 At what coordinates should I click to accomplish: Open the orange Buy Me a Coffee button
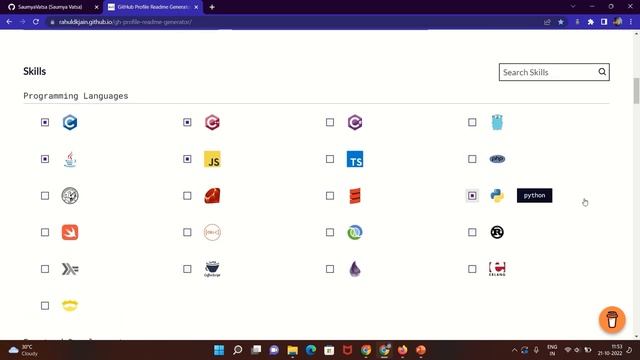pyautogui.click(x=612, y=320)
